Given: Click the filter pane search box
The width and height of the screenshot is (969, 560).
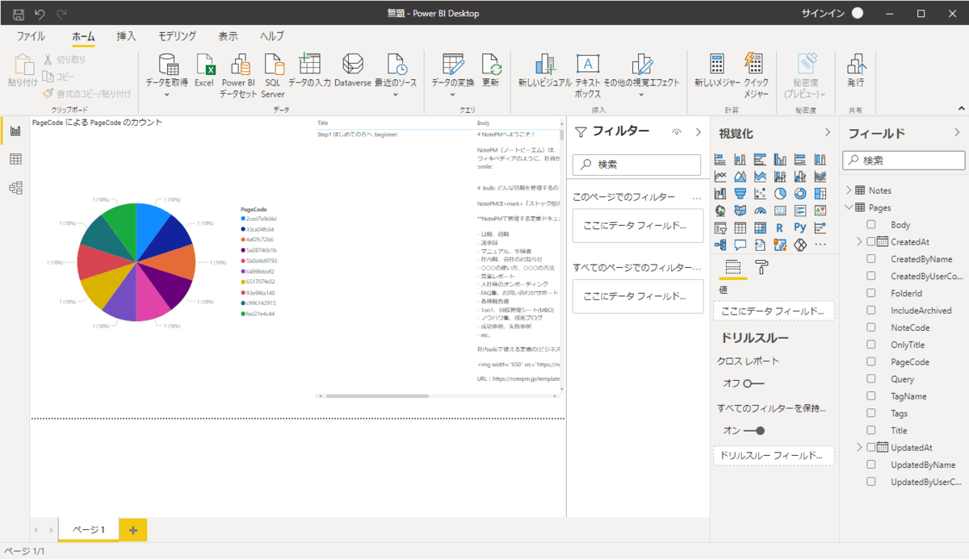Looking at the screenshot, I should click(636, 165).
